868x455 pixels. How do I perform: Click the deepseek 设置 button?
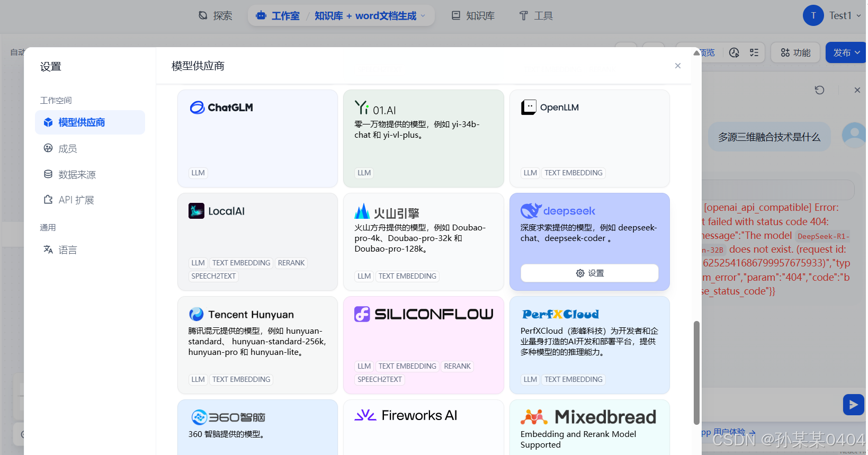pyautogui.click(x=589, y=273)
